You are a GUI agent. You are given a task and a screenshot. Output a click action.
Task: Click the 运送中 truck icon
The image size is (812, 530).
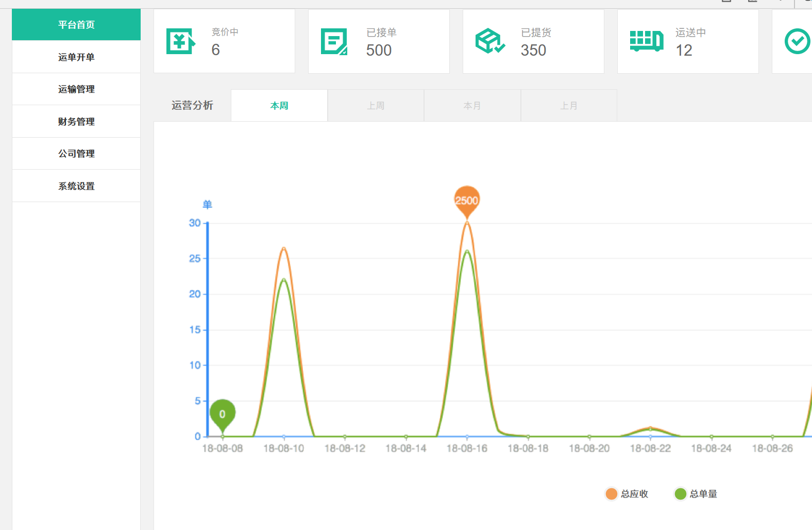tap(647, 41)
